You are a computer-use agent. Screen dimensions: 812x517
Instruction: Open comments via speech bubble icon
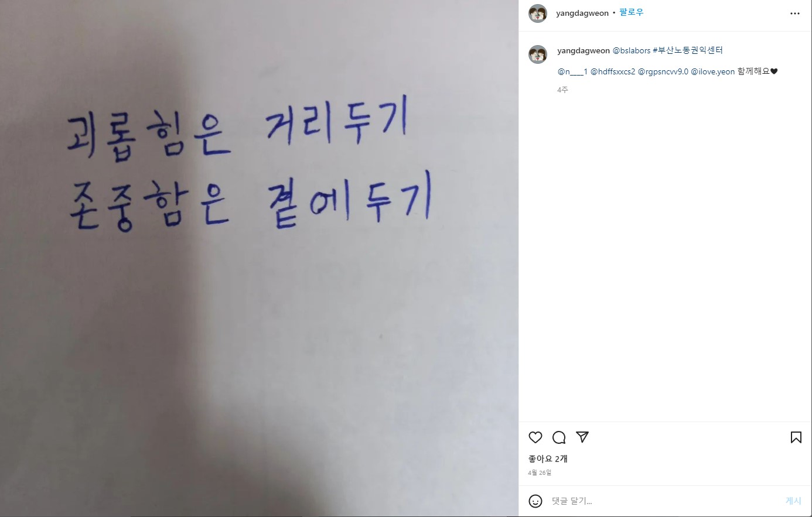559,437
